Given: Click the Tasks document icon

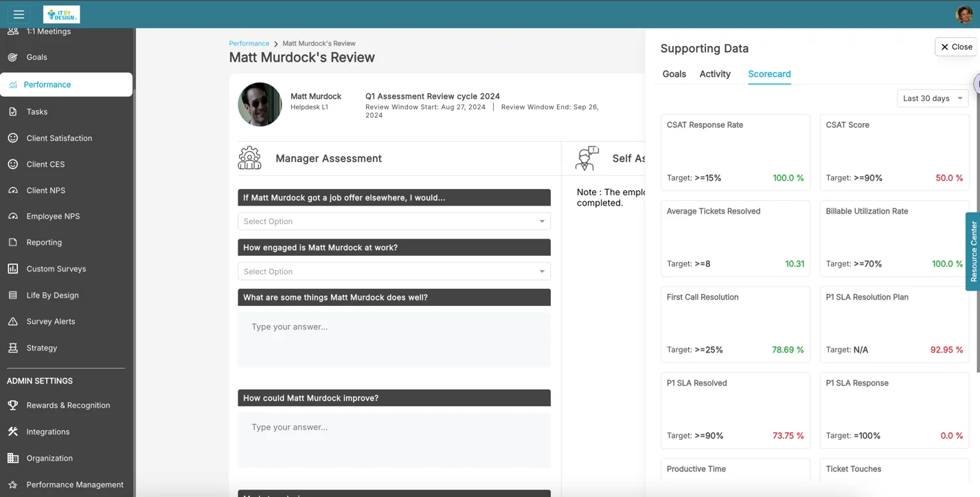Looking at the screenshot, I should point(13,111).
